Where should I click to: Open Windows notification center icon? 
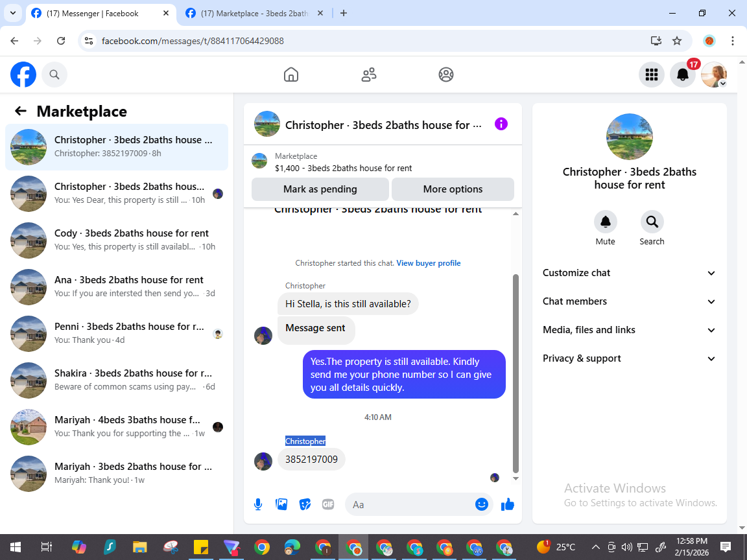point(726,546)
